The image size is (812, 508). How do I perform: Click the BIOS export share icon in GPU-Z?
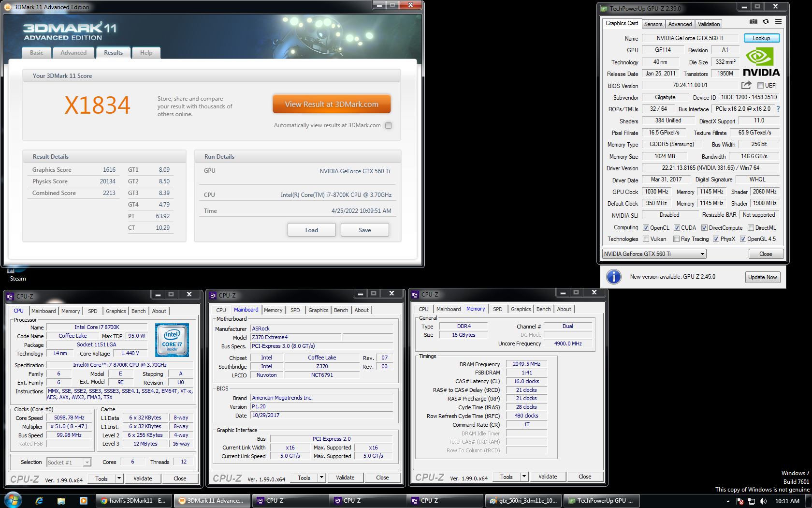click(x=746, y=85)
